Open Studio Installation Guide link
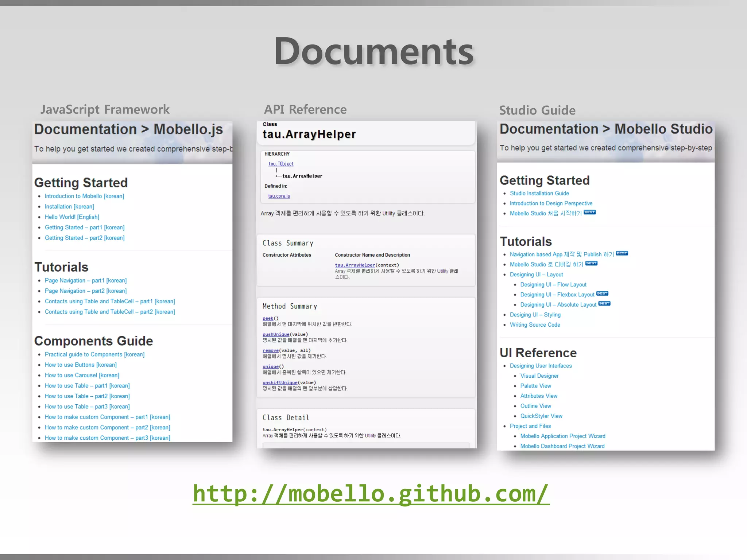 pos(539,193)
